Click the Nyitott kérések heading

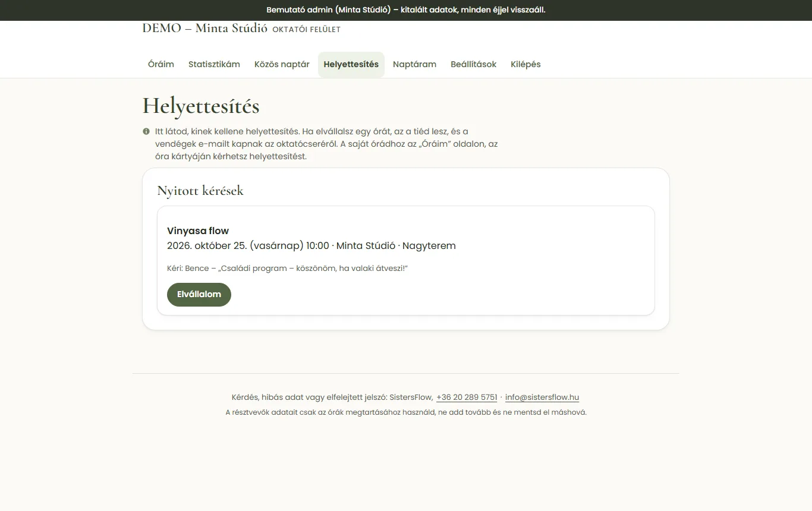[x=200, y=191]
